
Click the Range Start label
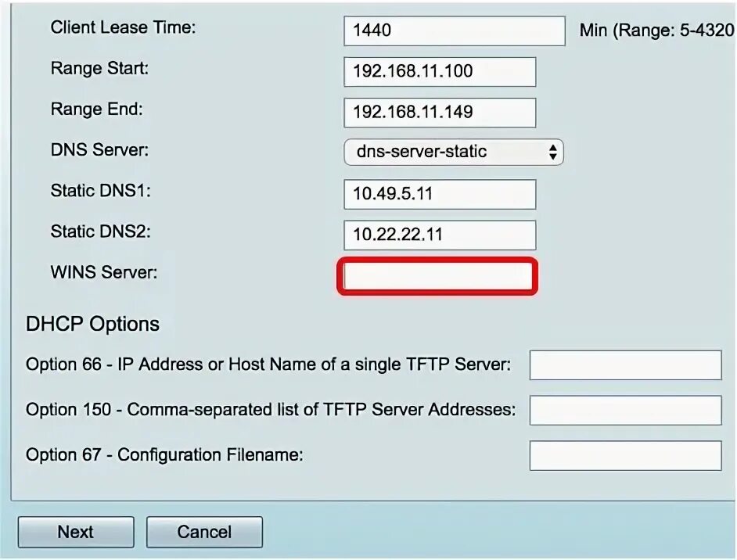(x=99, y=68)
